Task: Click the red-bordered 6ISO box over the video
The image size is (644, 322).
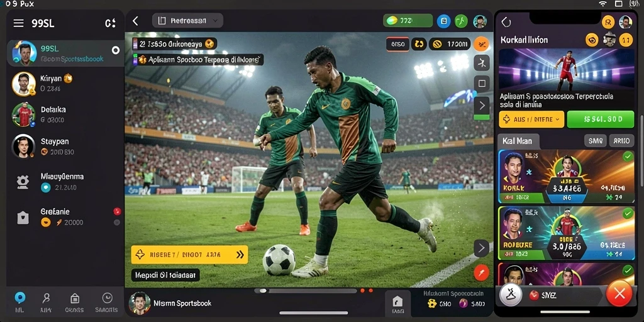Action: [x=397, y=43]
